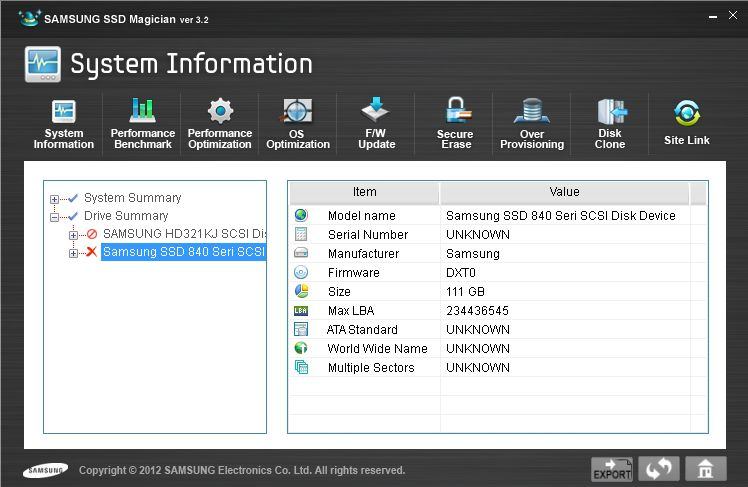The height and width of the screenshot is (487, 748).
Task: Click the Multiple Sectors row icon
Action: (301, 367)
